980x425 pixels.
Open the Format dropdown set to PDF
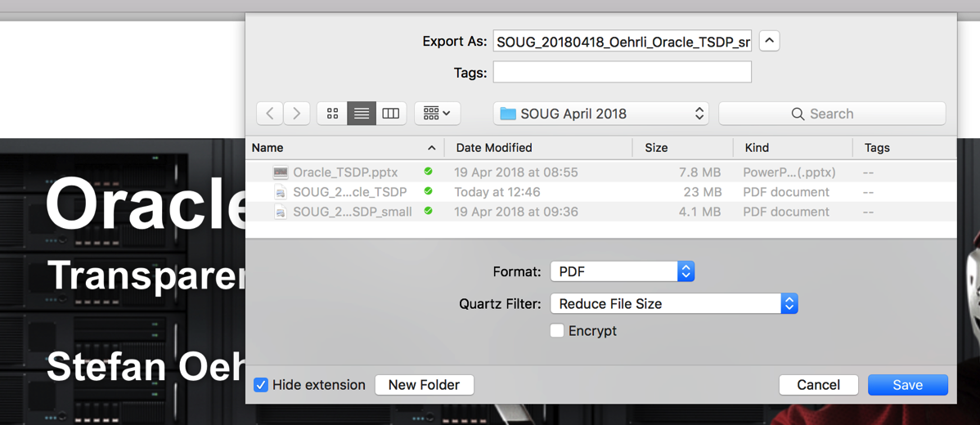pyautogui.click(x=622, y=271)
